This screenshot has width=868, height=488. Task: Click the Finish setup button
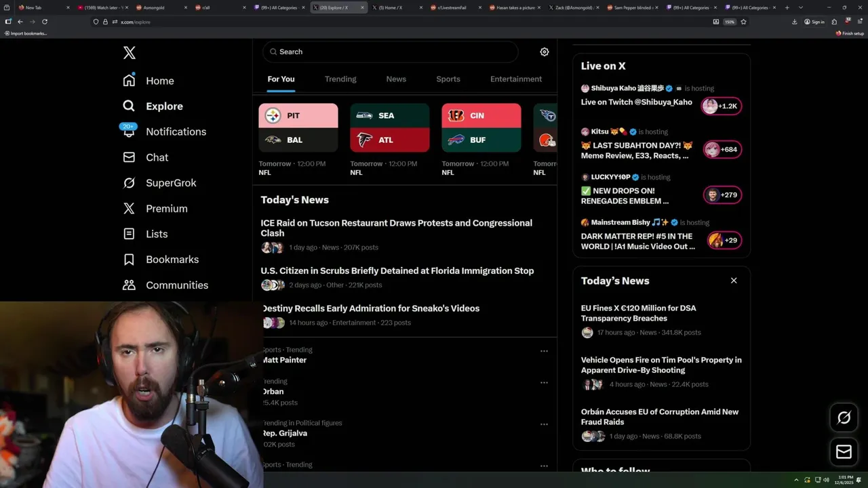pyautogui.click(x=850, y=33)
